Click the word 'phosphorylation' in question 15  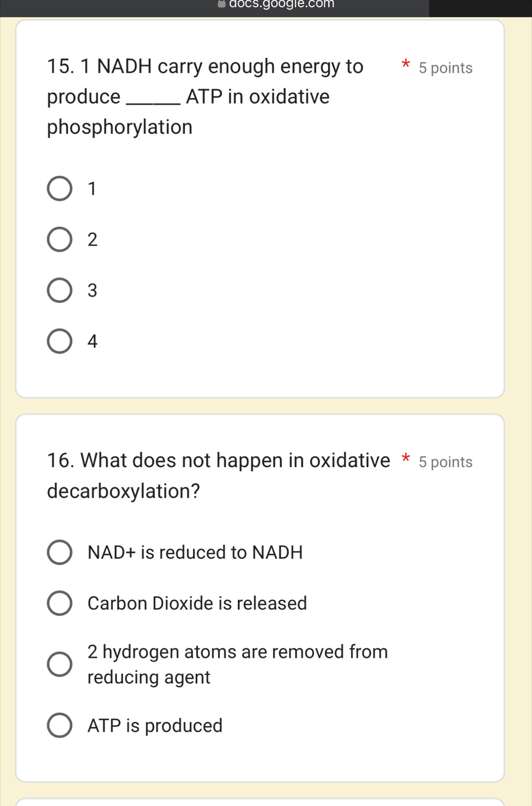(x=119, y=127)
